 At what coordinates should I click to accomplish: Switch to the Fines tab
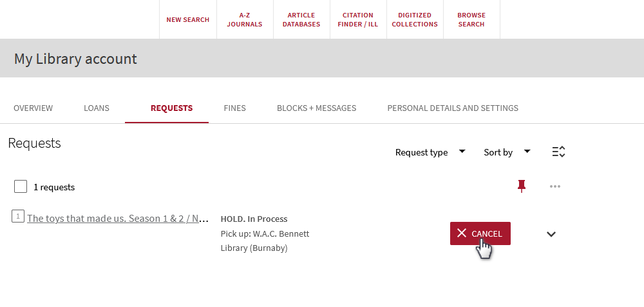click(234, 108)
